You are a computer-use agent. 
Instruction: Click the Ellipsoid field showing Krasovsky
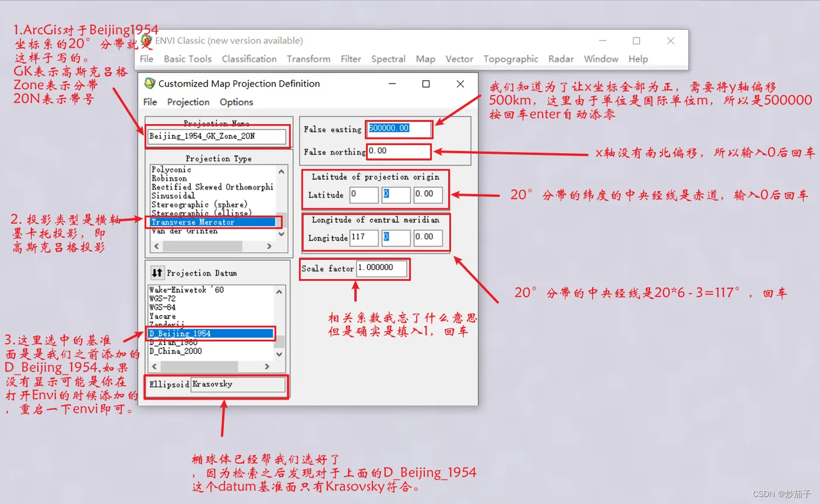click(238, 385)
